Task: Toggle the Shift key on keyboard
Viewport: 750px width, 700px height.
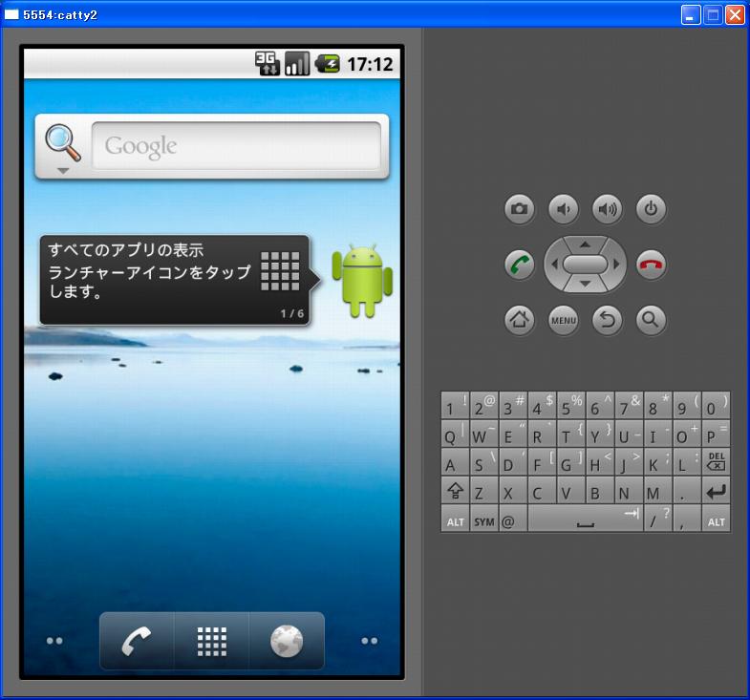Action: coord(455,493)
